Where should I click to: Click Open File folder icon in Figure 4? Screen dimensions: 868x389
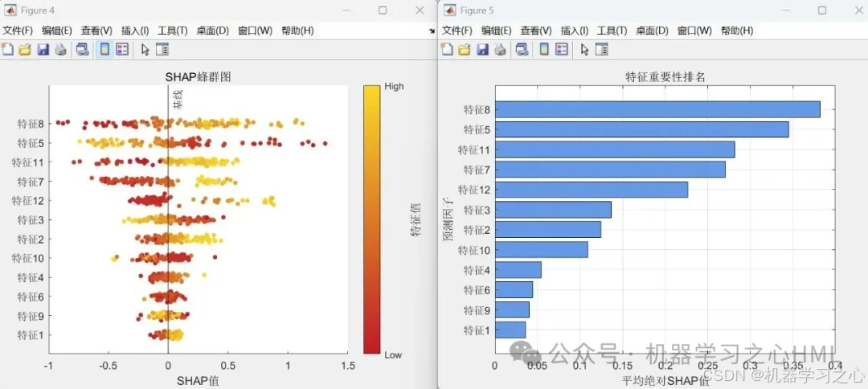coord(25,50)
